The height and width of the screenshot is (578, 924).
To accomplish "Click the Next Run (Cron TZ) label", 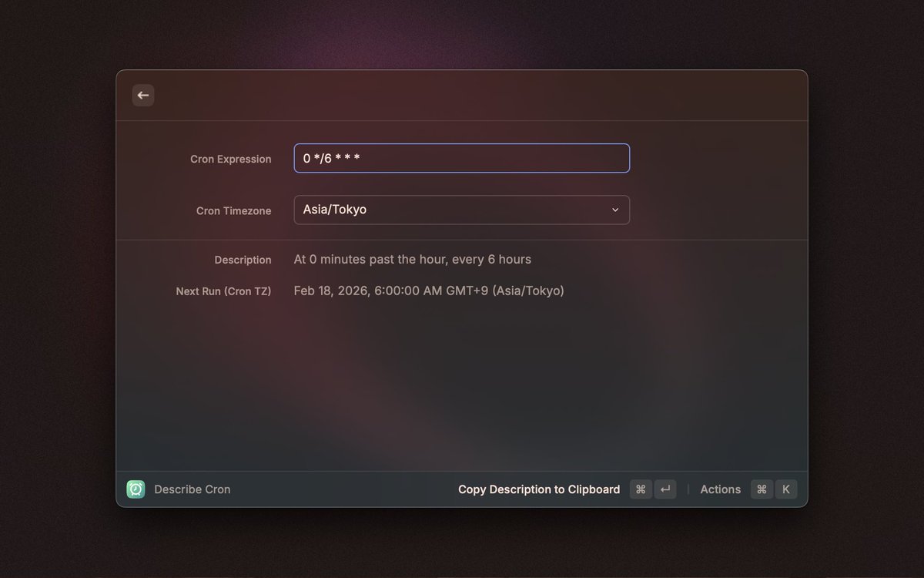I will pyautogui.click(x=223, y=291).
